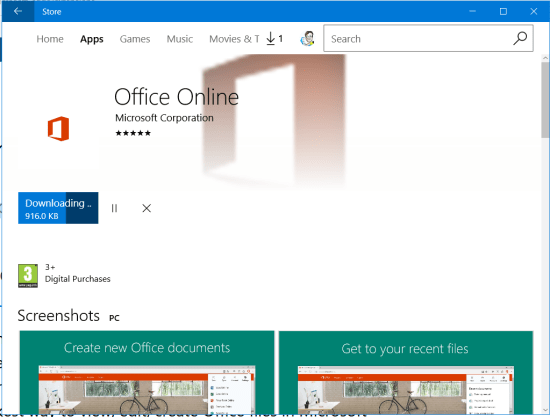
Task: Open the Microsoft Corporation publisher link
Action: click(164, 118)
